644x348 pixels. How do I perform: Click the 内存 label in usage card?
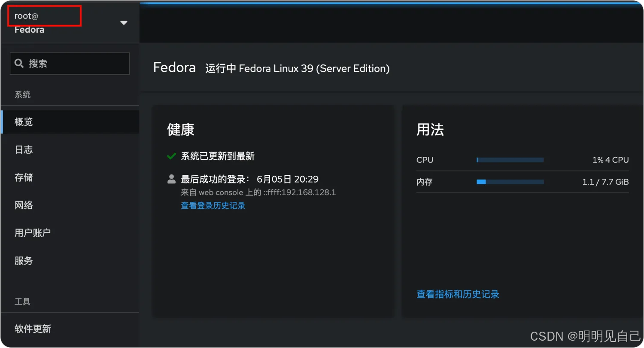coord(425,182)
